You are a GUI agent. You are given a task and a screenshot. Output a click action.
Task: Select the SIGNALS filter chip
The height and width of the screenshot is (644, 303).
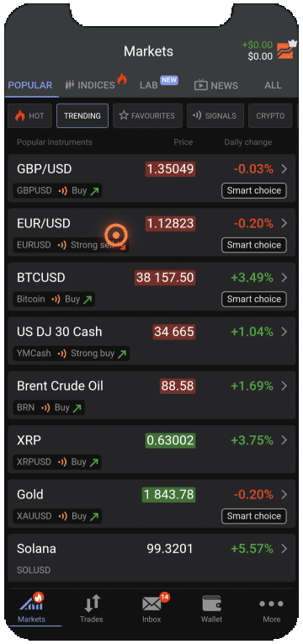pyautogui.click(x=215, y=116)
